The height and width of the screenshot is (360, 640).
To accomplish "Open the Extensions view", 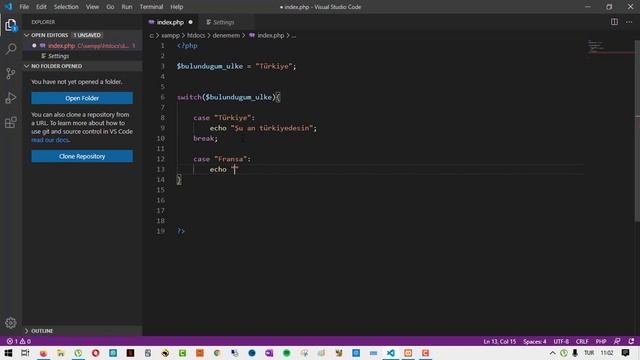I will click(11, 122).
